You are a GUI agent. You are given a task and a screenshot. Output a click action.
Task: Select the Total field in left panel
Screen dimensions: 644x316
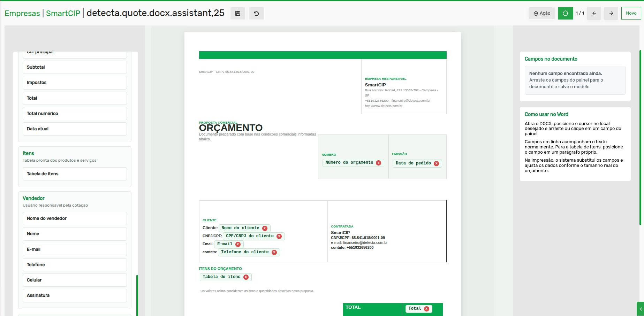pyautogui.click(x=75, y=98)
